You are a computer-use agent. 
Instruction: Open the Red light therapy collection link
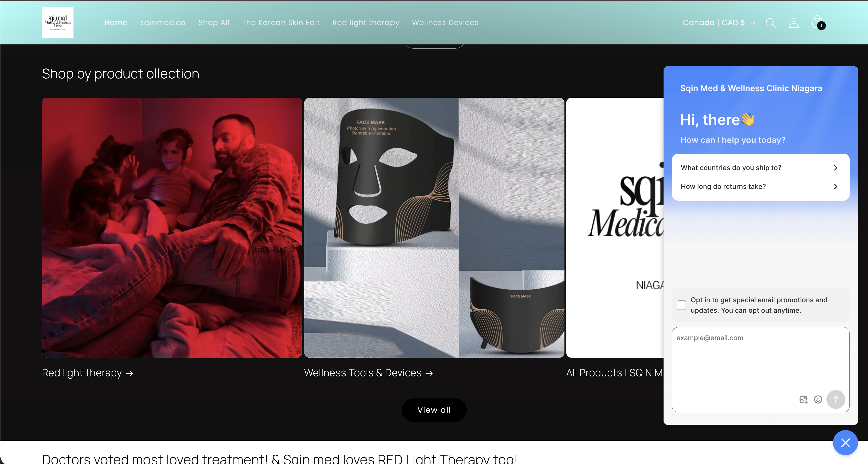coord(88,373)
